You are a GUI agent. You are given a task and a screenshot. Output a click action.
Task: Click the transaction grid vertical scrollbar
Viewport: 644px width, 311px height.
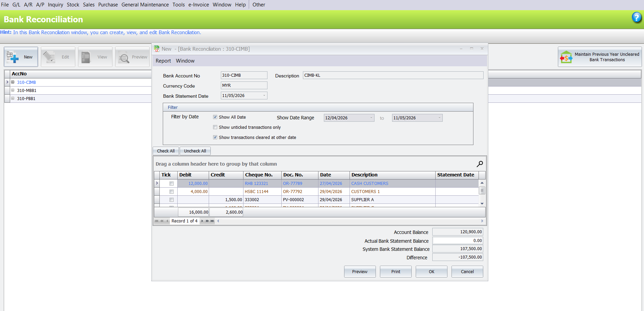pyautogui.click(x=482, y=193)
